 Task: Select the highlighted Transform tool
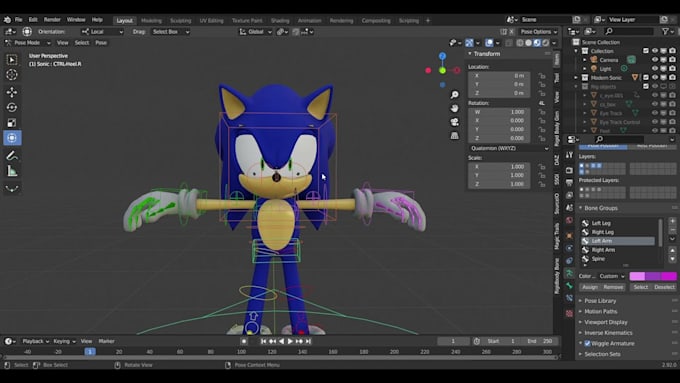12,138
